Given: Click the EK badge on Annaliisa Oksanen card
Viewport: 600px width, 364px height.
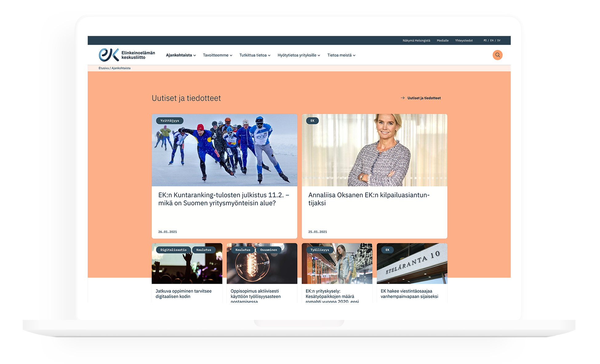Looking at the screenshot, I should [x=312, y=121].
